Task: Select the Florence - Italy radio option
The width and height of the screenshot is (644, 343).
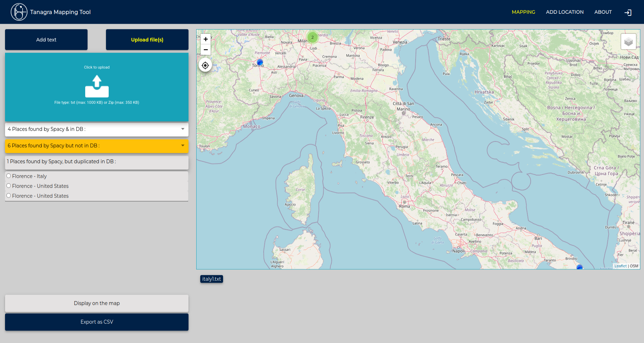Action: tap(9, 176)
